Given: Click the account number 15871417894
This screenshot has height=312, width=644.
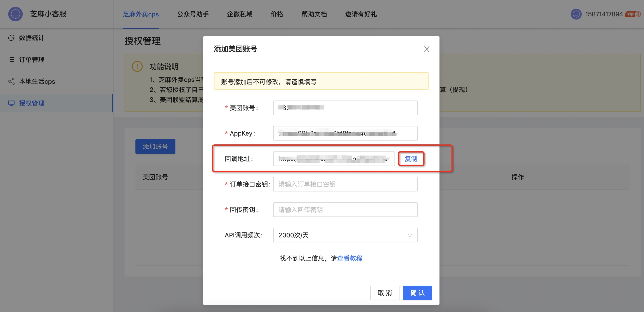Looking at the screenshot, I should 604,14.
